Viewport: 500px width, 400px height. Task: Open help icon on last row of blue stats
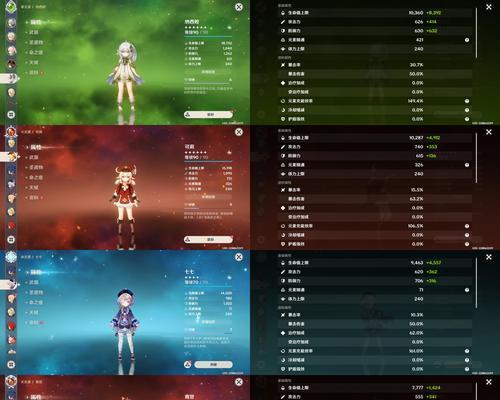(x=467, y=369)
